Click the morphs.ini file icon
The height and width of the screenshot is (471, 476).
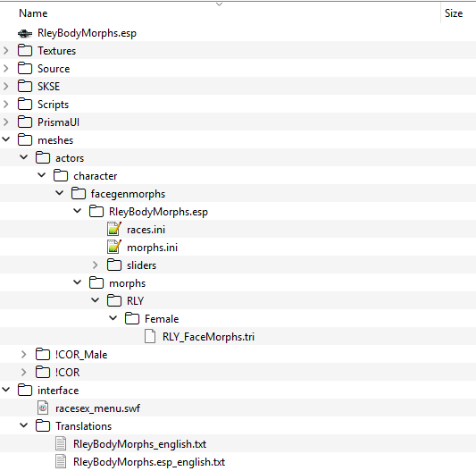[114, 247]
